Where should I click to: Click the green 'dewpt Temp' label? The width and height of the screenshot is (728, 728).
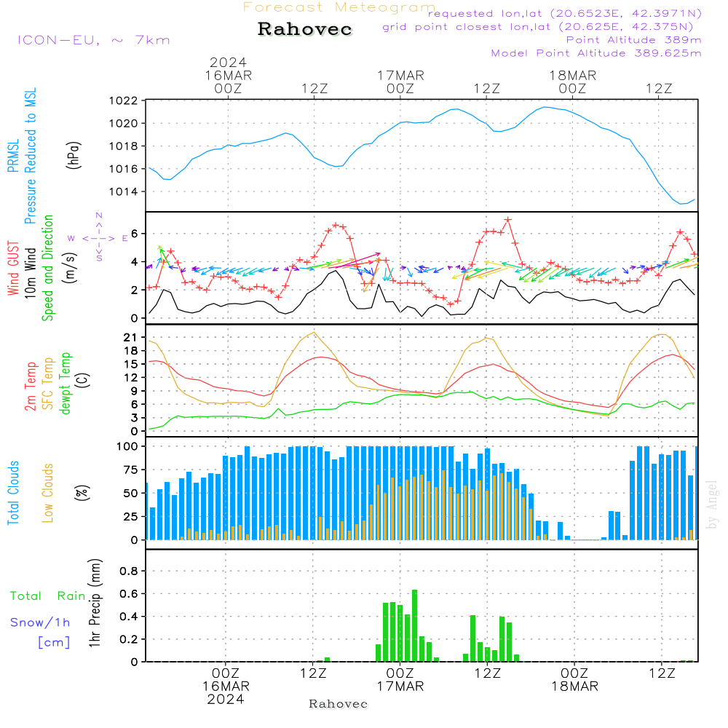65,383
